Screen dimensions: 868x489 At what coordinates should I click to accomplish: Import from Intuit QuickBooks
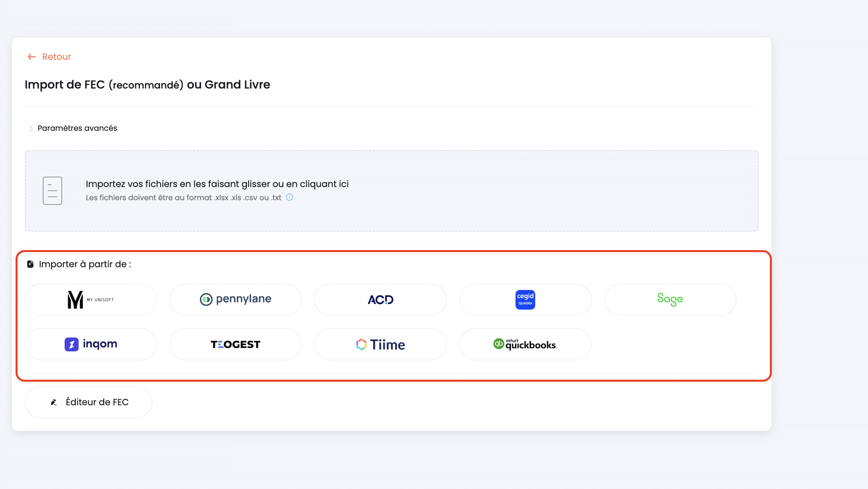click(525, 344)
